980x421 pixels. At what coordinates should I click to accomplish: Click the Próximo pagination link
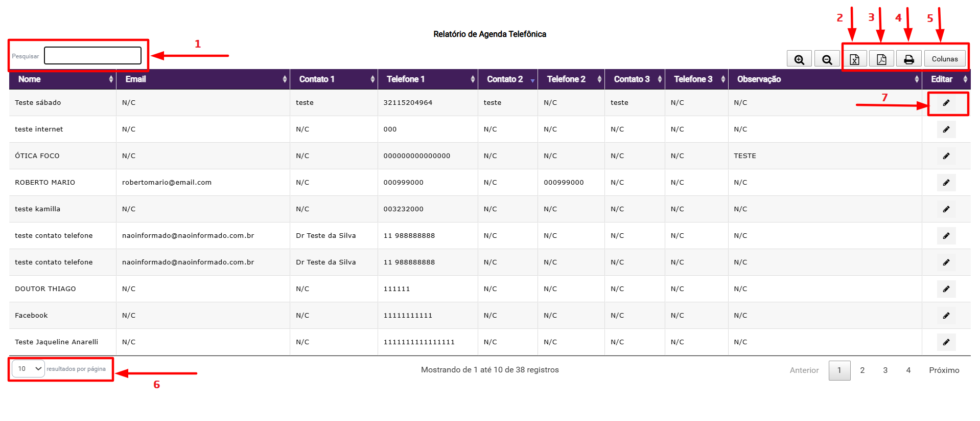click(944, 370)
